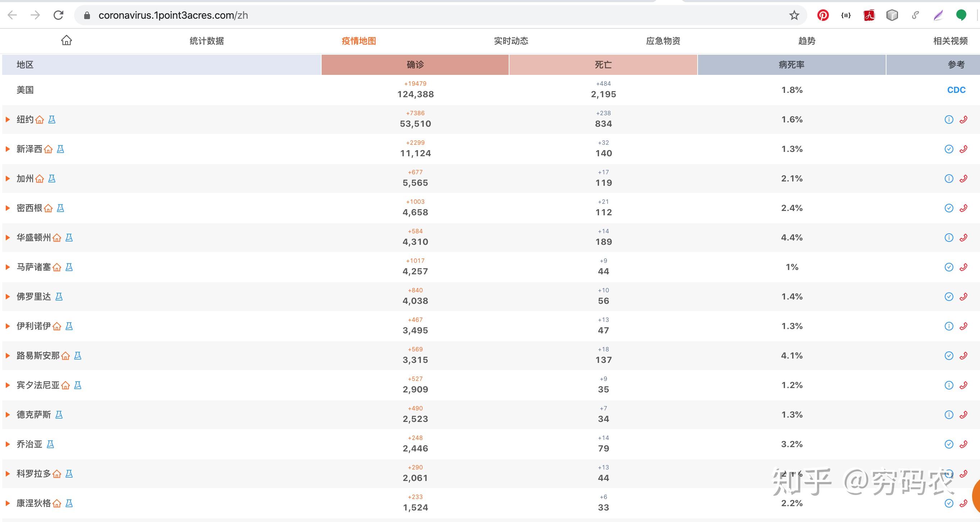
Task: Expand the 华盛顿州 row
Action: (8, 238)
